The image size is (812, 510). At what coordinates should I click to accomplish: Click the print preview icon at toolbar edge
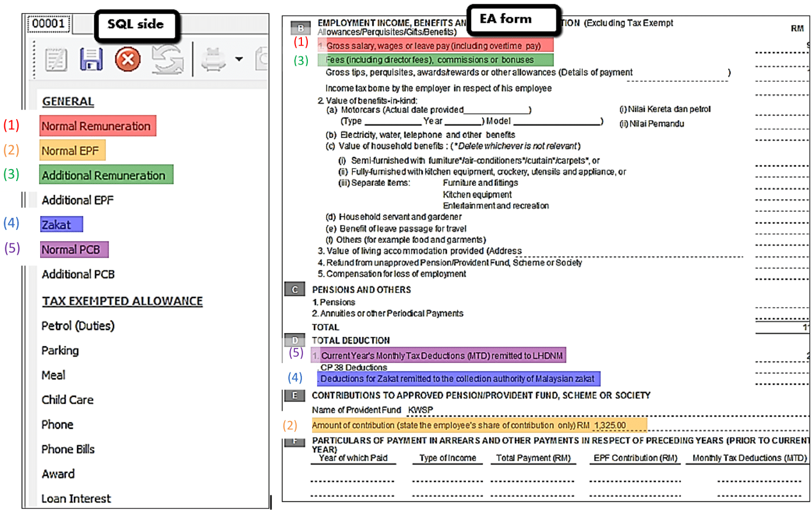click(262, 59)
